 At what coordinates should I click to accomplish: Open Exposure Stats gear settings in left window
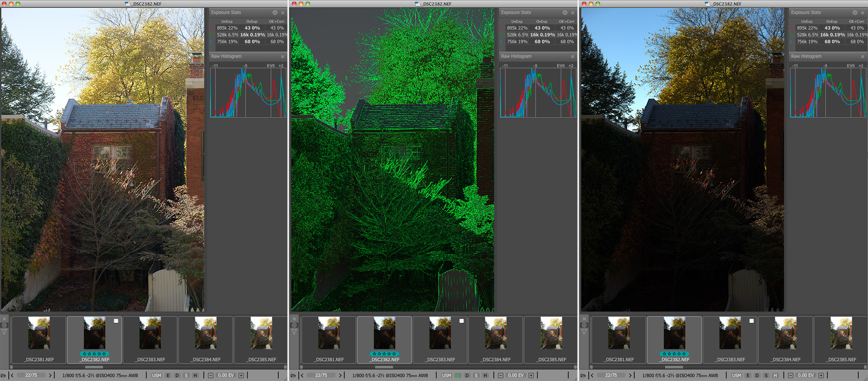point(275,13)
